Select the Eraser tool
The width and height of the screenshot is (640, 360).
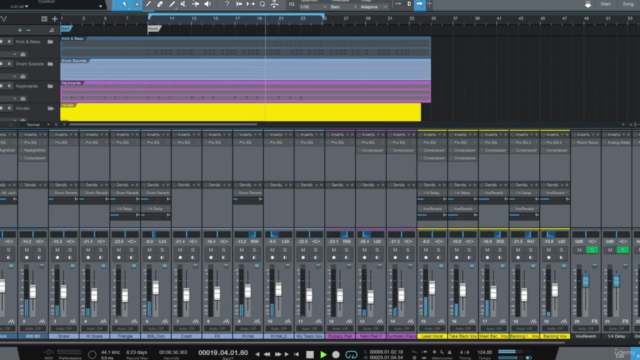point(160,4)
